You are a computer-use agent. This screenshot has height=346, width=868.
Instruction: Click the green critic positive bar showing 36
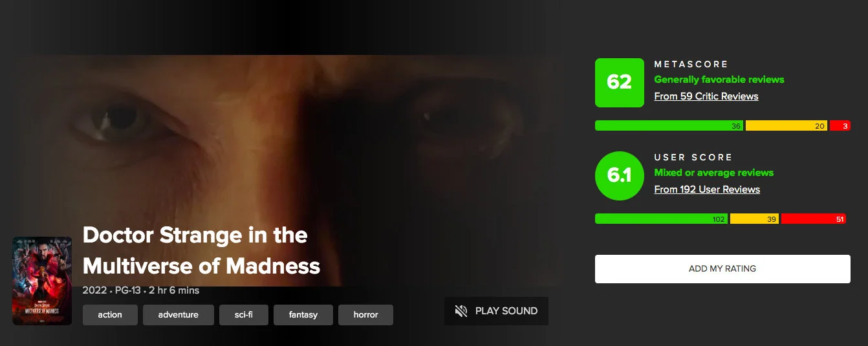669,126
